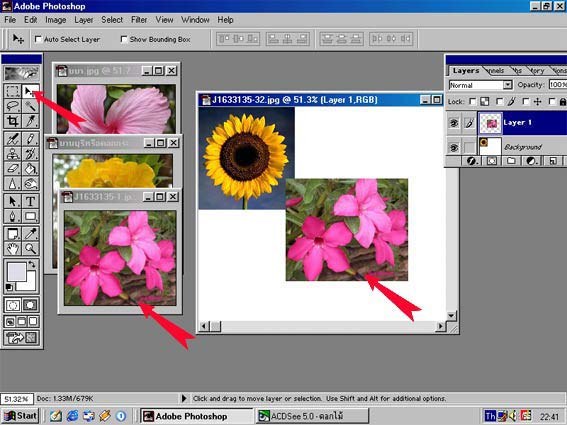Open the View menu

point(165,20)
